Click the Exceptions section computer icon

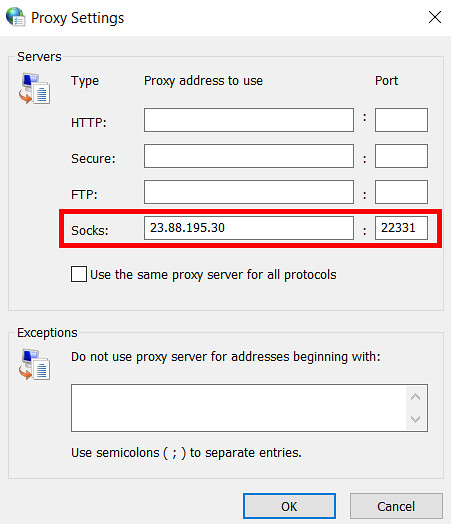(x=34, y=364)
